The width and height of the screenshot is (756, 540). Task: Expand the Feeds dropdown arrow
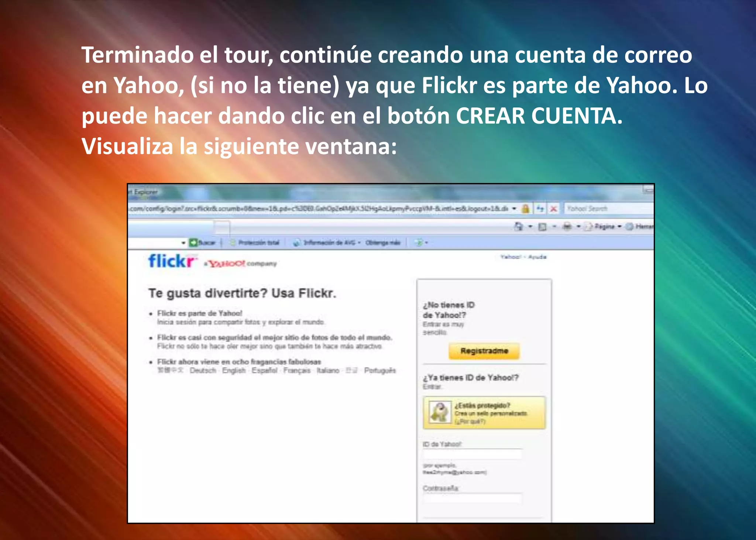(x=554, y=227)
